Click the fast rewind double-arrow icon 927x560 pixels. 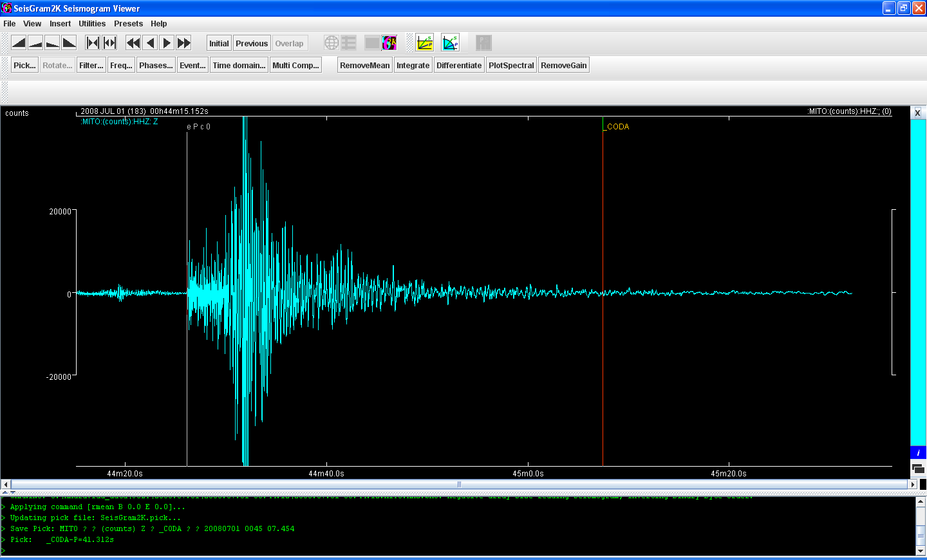coord(133,43)
